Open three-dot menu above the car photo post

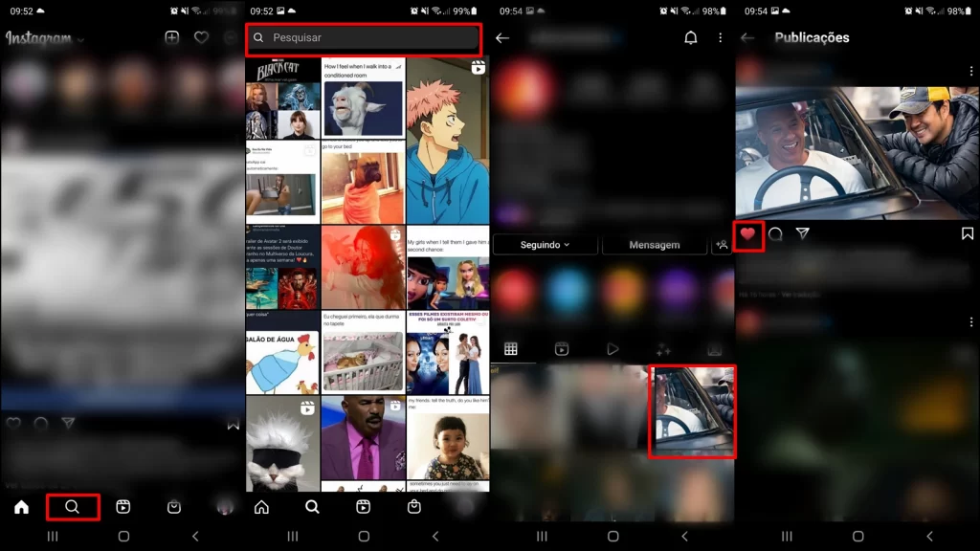970,71
